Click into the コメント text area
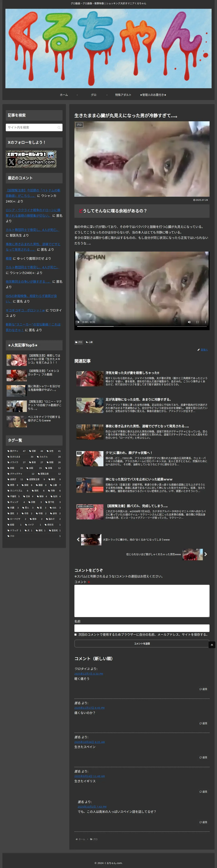Screen dimensions: 217x868 tap(142, 601)
